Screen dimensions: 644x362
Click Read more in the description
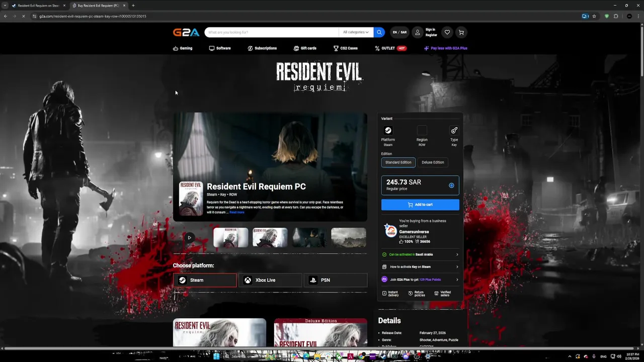[236, 212]
